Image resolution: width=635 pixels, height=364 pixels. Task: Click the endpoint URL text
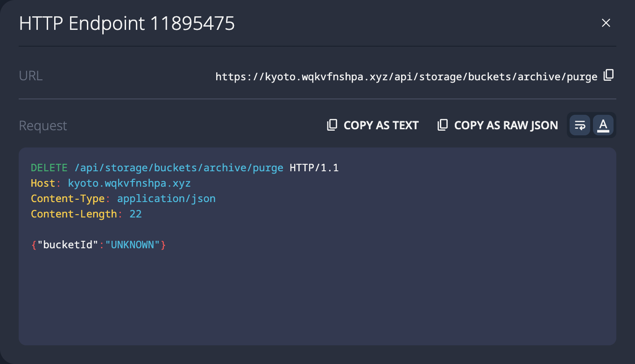tap(406, 77)
